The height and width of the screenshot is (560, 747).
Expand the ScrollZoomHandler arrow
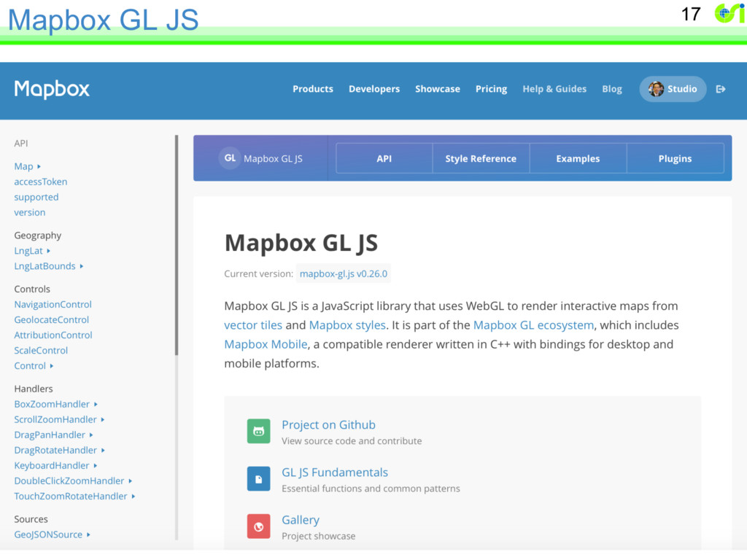[x=103, y=419]
